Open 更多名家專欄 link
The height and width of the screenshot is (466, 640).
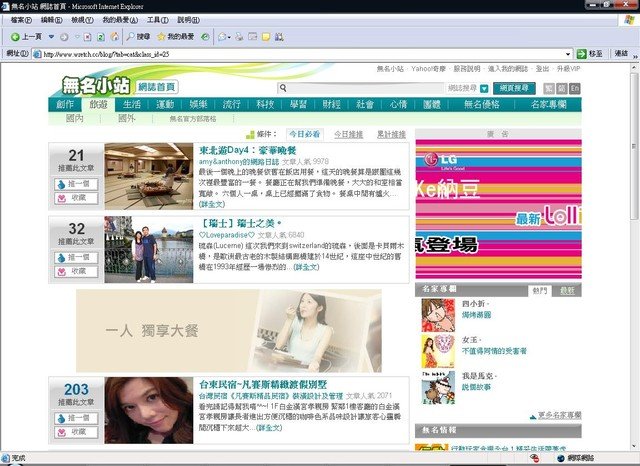[559, 415]
